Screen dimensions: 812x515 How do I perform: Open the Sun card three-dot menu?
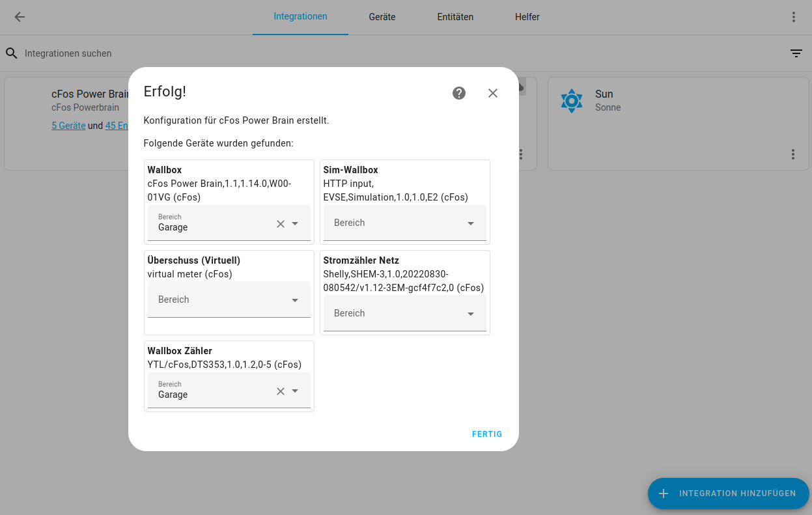793,154
